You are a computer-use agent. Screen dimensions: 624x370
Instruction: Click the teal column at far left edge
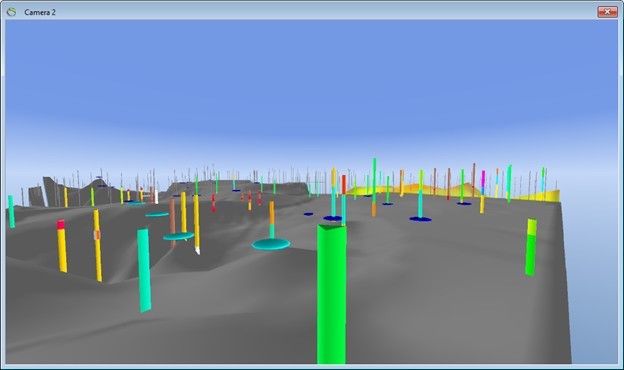pyautogui.click(x=11, y=212)
